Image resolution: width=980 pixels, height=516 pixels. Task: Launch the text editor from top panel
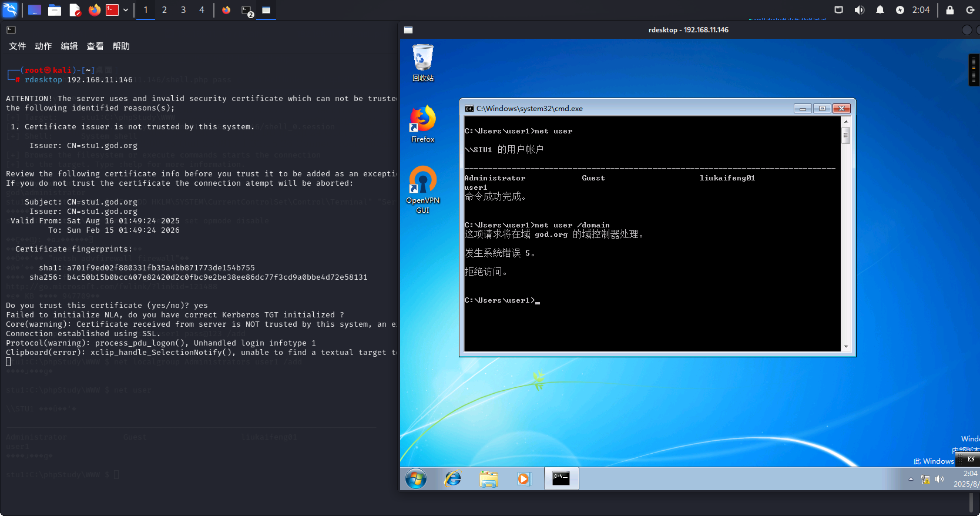75,10
